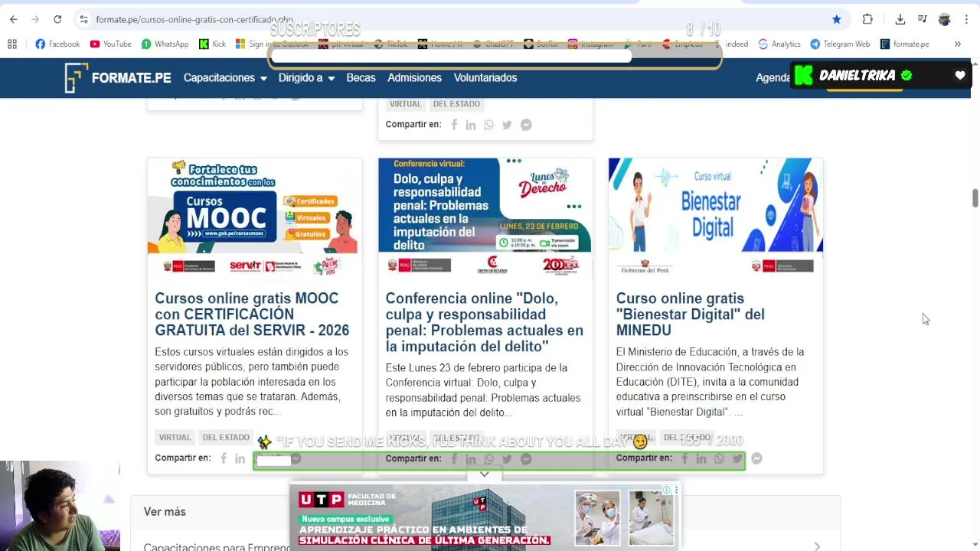The image size is (980, 551).
Task: Open 'Conferencia online Dolo, culpa' title link
Action: (x=484, y=322)
